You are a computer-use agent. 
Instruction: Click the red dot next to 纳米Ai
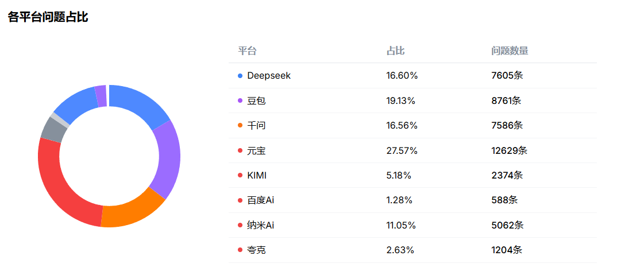click(240, 226)
